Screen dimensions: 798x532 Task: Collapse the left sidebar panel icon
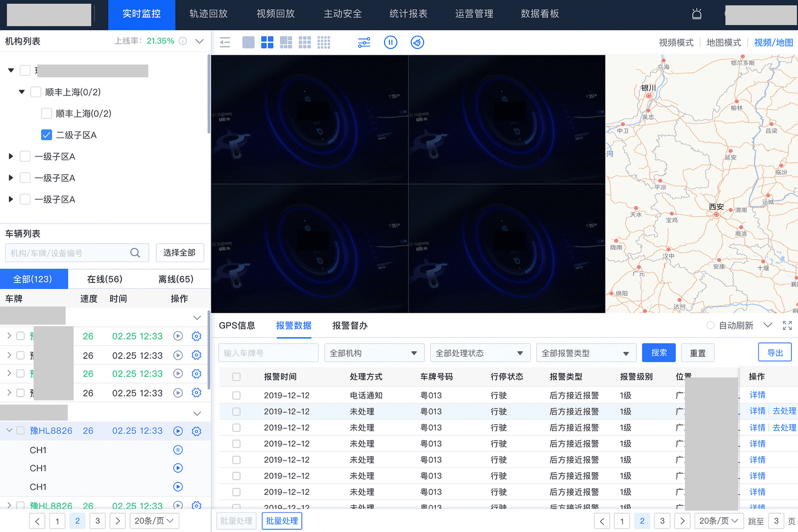[225, 43]
